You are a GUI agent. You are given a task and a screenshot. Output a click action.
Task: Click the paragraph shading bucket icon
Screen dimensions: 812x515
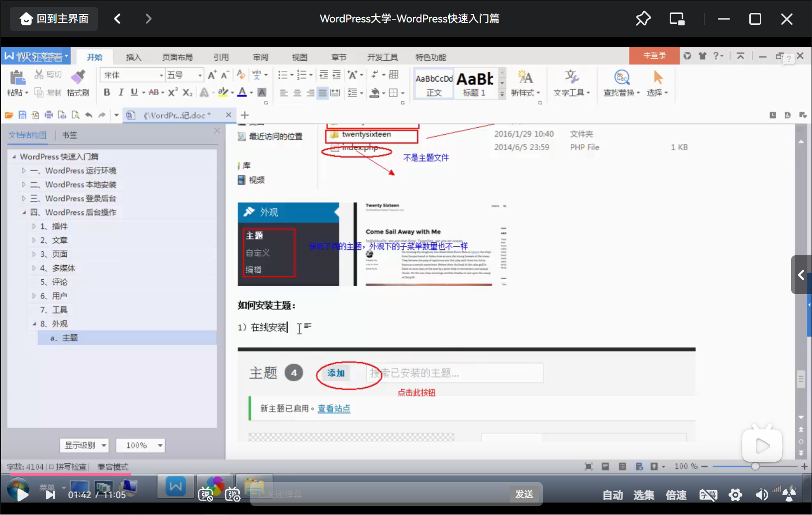click(x=375, y=93)
